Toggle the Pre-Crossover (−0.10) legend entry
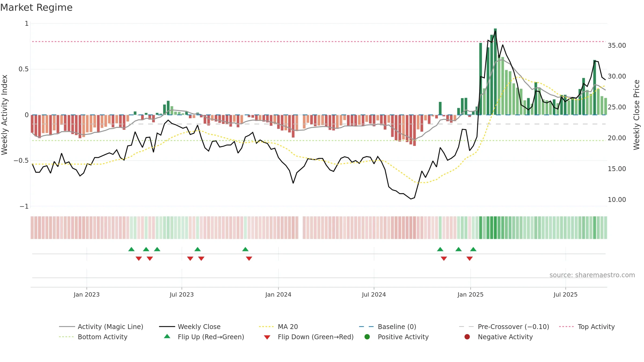The width and height of the screenshot is (644, 362). point(504,327)
